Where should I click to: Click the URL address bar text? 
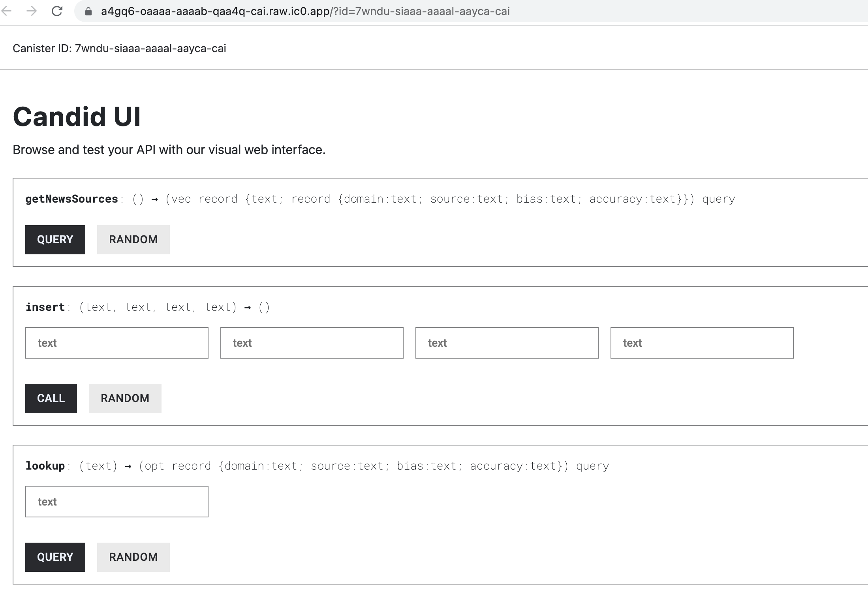point(305,11)
